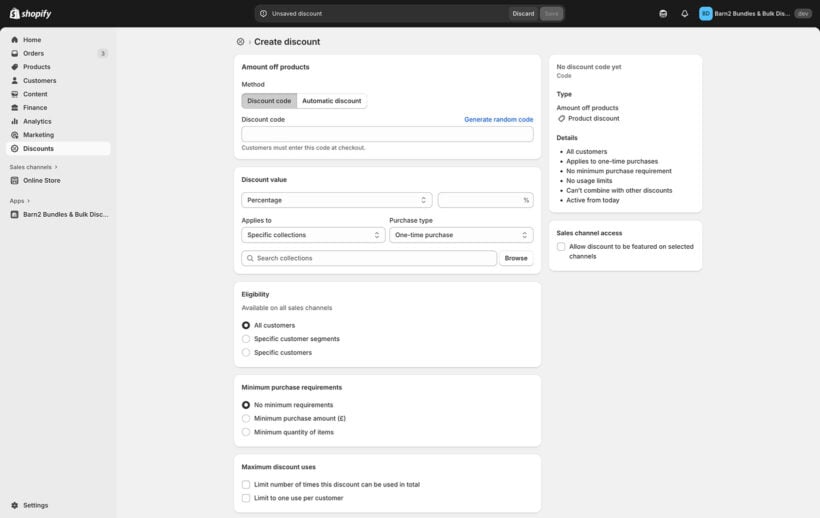Click the unsaved discount warning icon
The height and width of the screenshot is (518, 820).
[x=264, y=14]
